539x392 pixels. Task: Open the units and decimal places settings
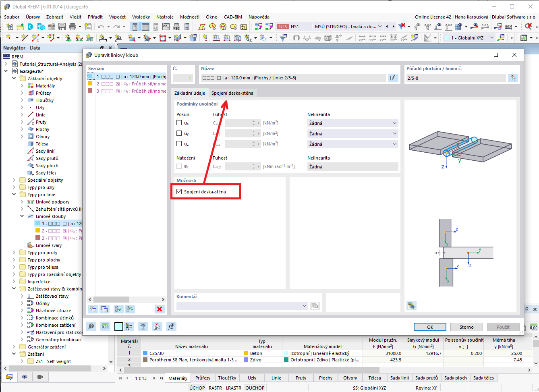(105, 326)
